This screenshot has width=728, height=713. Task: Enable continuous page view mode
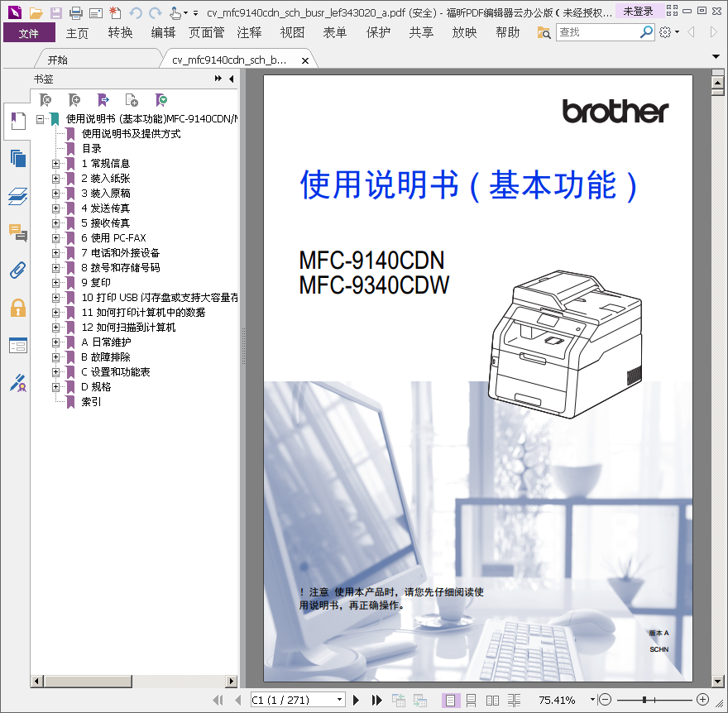(x=472, y=700)
